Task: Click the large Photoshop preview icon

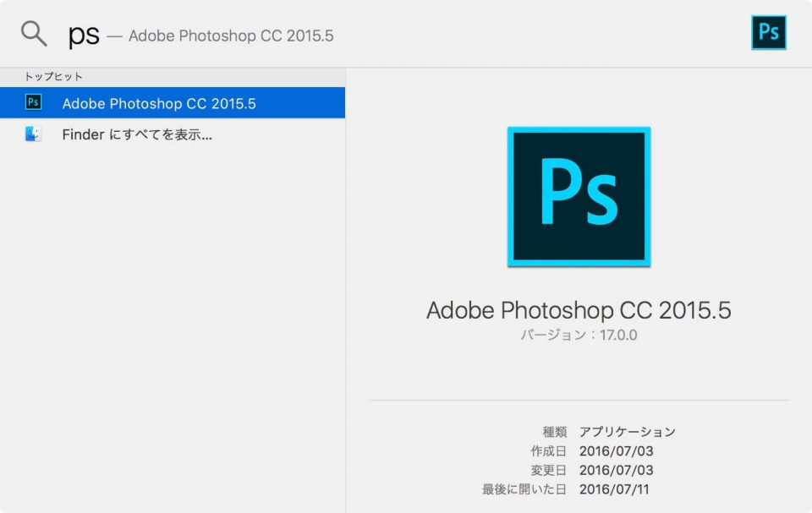Action: pos(579,197)
